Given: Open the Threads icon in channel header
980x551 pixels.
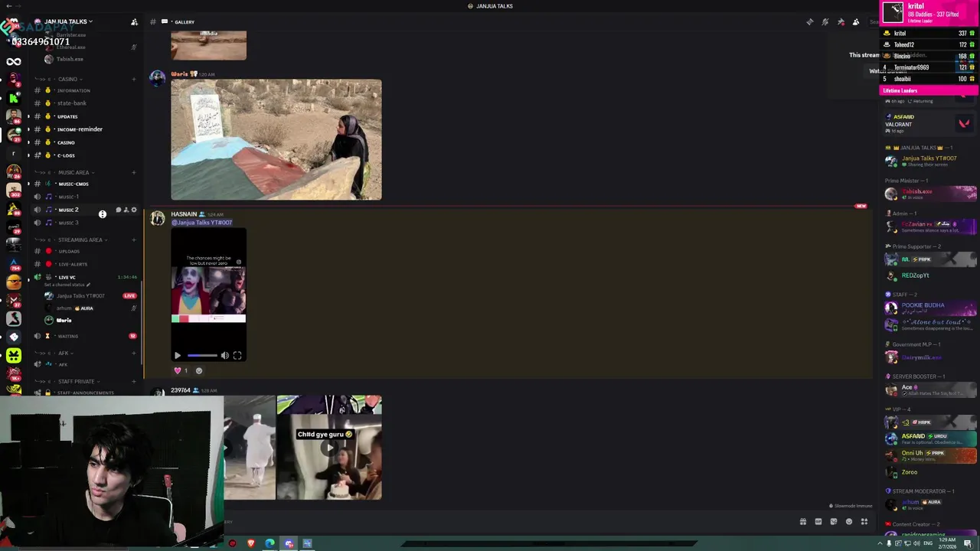Looking at the screenshot, I should pos(810,21).
